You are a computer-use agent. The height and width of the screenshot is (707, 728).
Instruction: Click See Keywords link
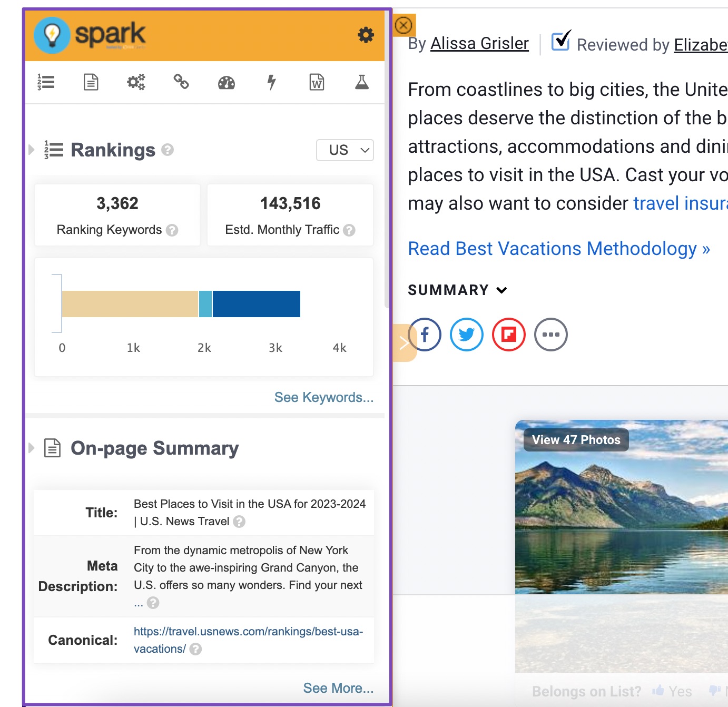tap(324, 397)
